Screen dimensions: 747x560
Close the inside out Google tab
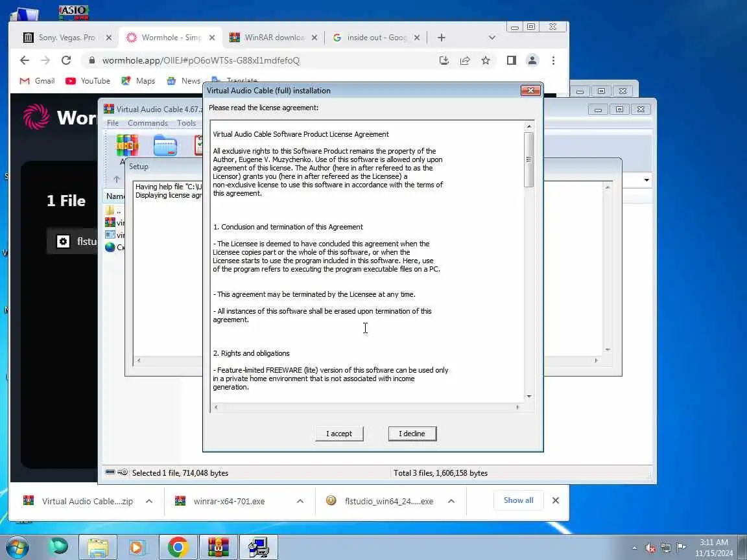tap(417, 38)
